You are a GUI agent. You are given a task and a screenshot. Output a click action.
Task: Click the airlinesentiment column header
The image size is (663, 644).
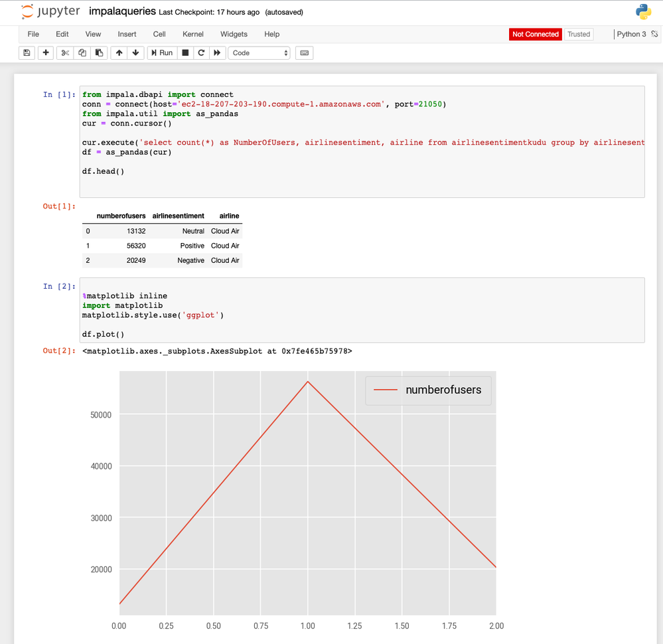click(x=179, y=216)
